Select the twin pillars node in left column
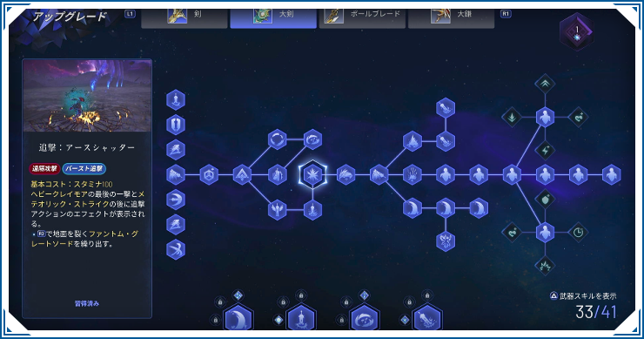 176,125
